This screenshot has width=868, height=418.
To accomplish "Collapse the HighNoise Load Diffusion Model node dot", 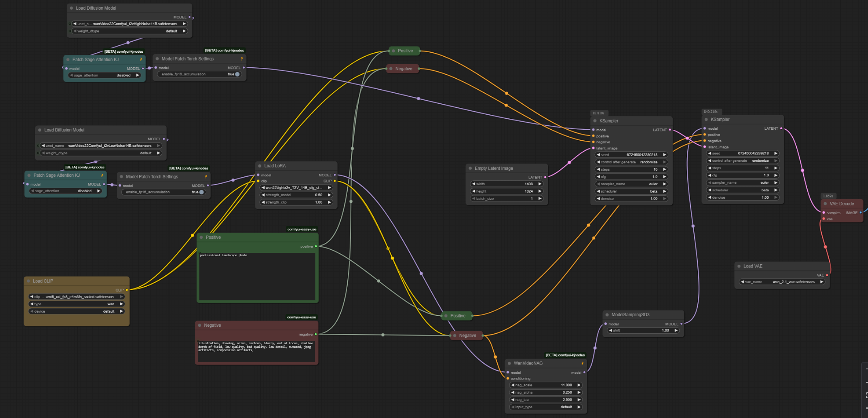I will pos(71,8).
